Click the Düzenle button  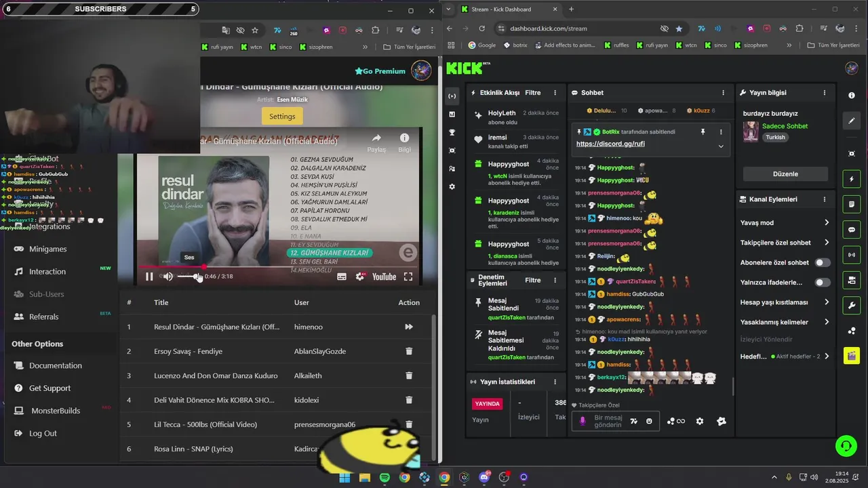pos(785,174)
